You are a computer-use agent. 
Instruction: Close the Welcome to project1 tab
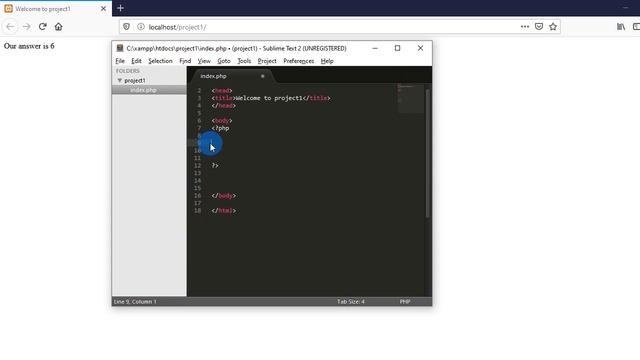pos(103,9)
